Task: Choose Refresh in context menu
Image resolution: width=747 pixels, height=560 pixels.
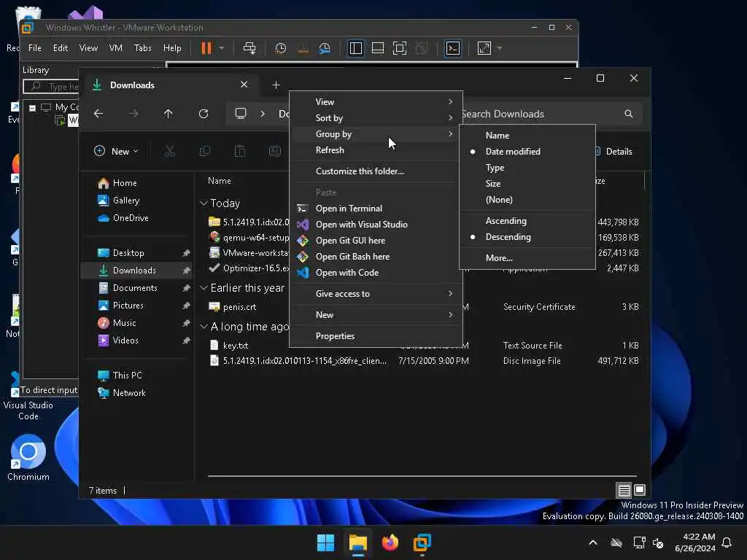Action: [x=376, y=150]
